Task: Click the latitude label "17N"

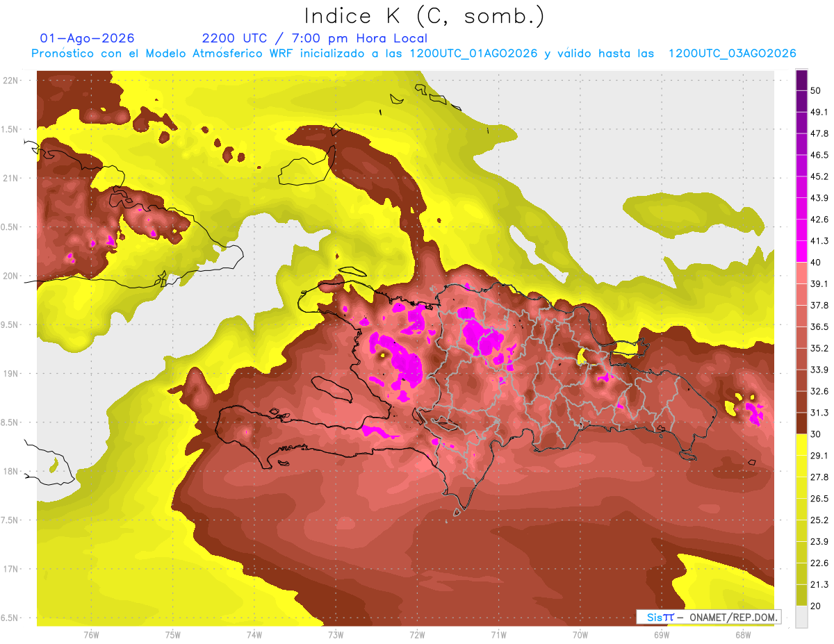Action: click(11, 569)
